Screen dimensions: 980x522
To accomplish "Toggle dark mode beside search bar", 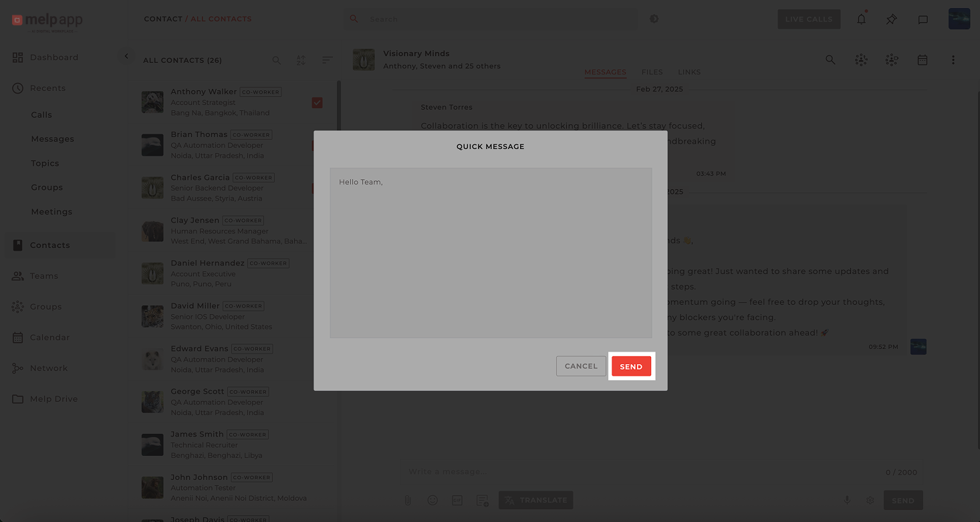I will point(654,19).
